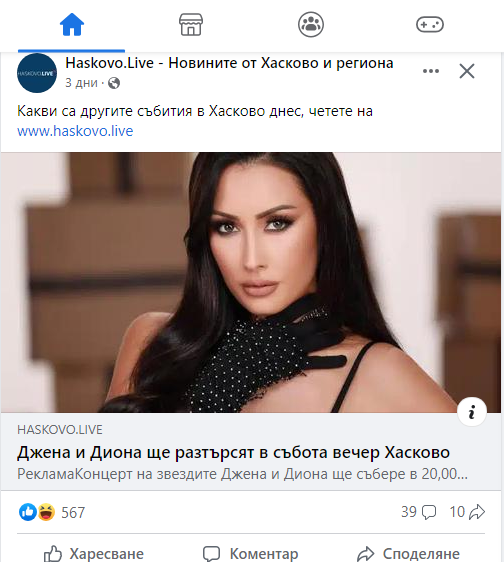Hide this post with the X button
The height and width of the screenshot is (562, 504).
pos(467,71)
